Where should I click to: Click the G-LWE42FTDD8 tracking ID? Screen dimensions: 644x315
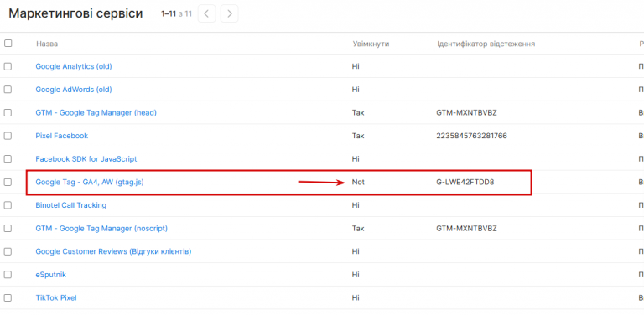point(465,182)
